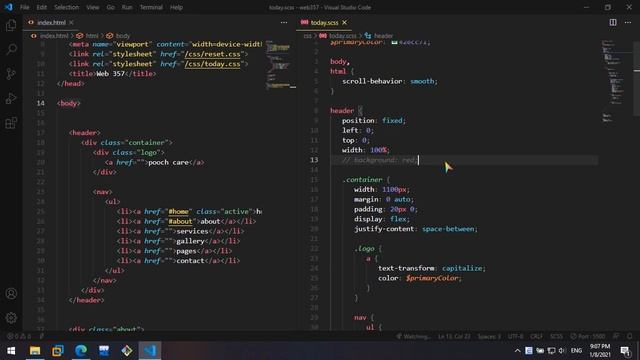The image size is (640, 360).
Task: Show hidden system tray icons chevron
Action: (517, 351)
